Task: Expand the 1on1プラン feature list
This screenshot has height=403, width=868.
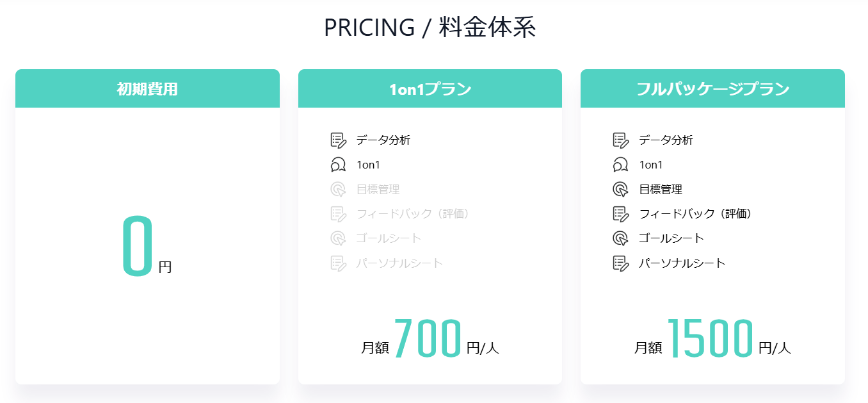Action: coord(430,201)
